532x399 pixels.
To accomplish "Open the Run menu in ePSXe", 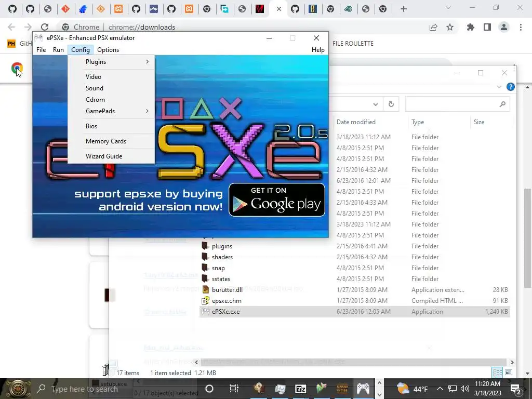I will point(58,50).
